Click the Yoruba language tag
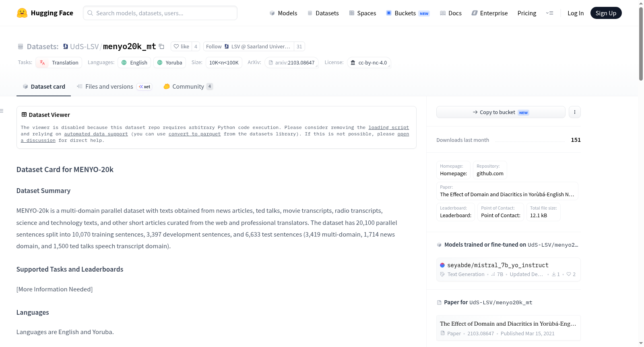This screenshot has width=644, height=347. 169,62
